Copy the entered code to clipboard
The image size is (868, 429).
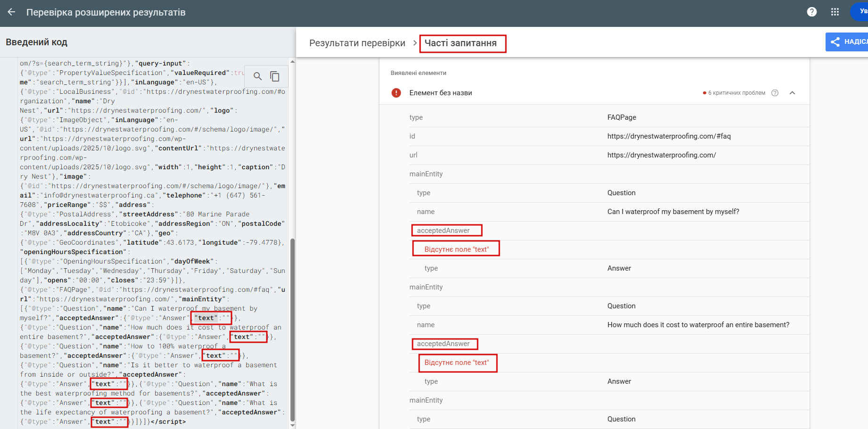(275, 76)
